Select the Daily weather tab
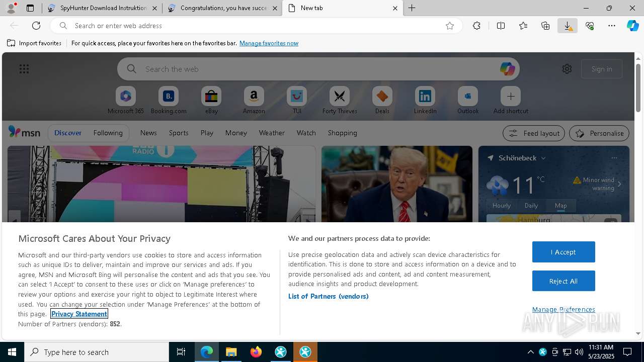 pos(531,205)
